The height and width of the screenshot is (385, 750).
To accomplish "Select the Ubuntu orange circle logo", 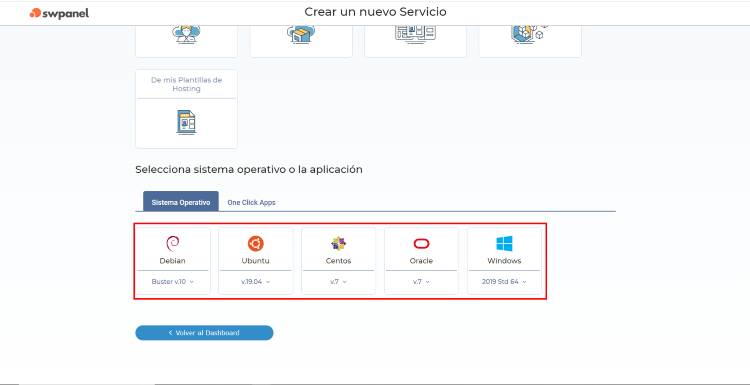I will [x=255, y=244].
